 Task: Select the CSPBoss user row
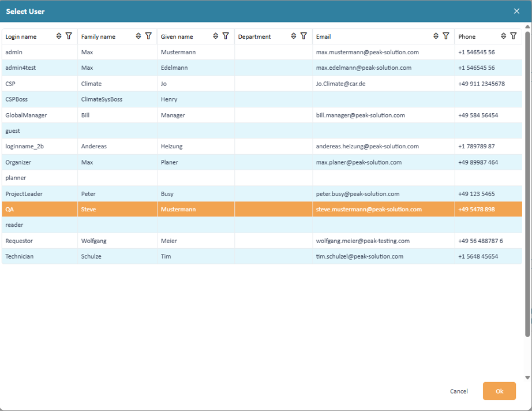262,99
